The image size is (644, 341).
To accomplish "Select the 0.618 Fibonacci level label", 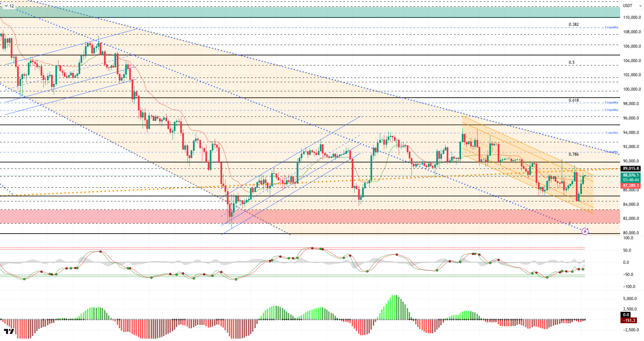I will (x=574, y=100).
